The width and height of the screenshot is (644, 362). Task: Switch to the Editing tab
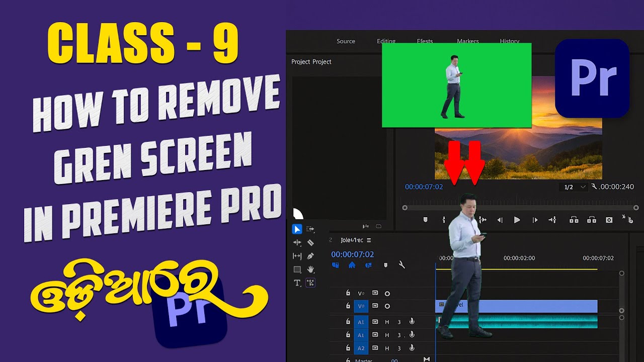(386, 41)
